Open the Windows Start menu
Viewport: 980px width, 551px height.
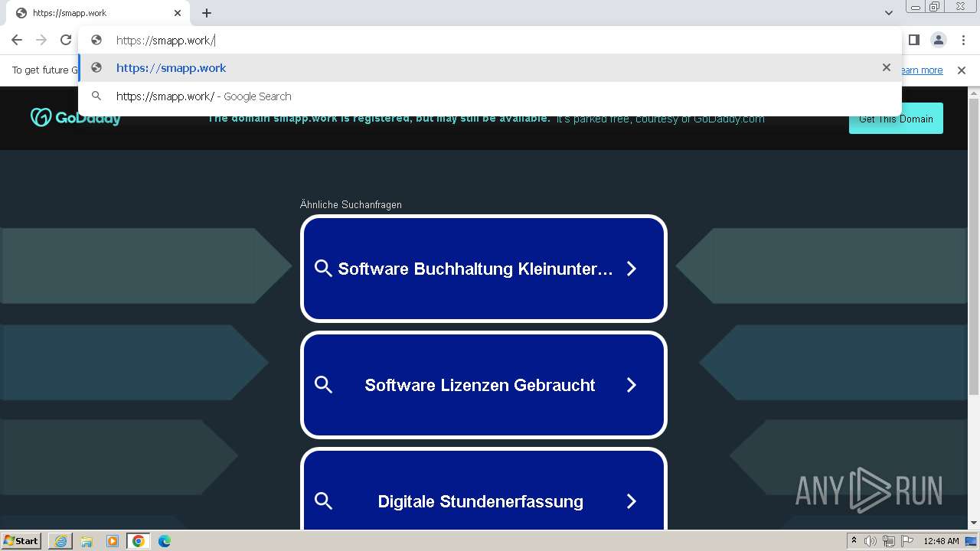tap(21, 540)
